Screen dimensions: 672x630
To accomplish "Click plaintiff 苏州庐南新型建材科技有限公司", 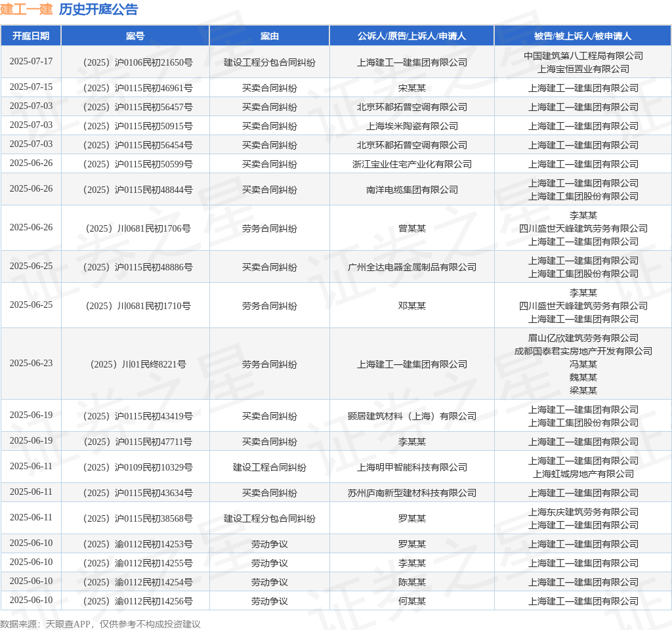I will 412,493.
